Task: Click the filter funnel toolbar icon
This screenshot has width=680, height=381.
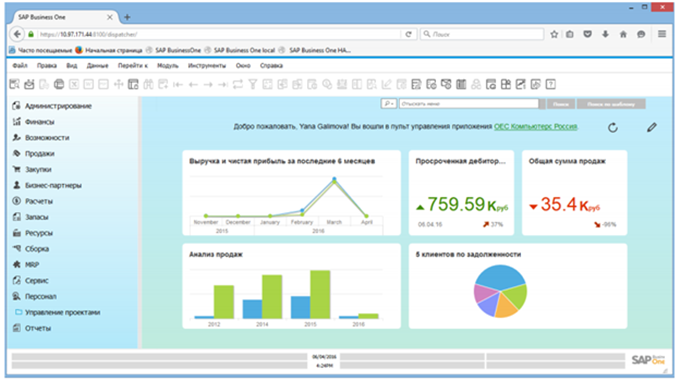Action: [252, 84]
